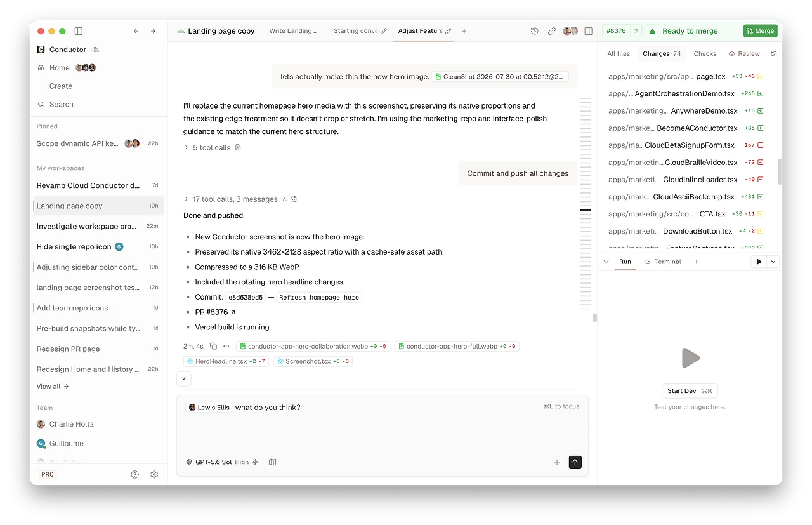The width and height of the screenshot is (812, 525).
Task: Toggle the left sidebar panel icon
Action: [x=79, y=31]
